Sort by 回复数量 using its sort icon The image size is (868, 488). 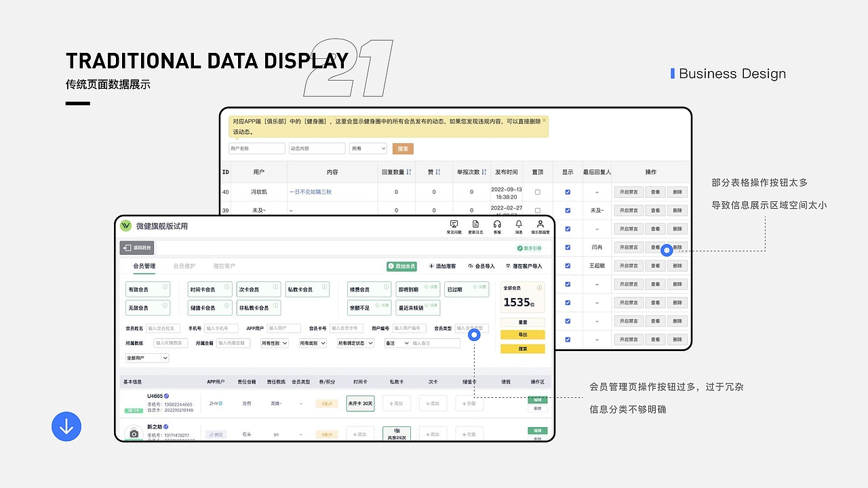click(x=409, y=172)
